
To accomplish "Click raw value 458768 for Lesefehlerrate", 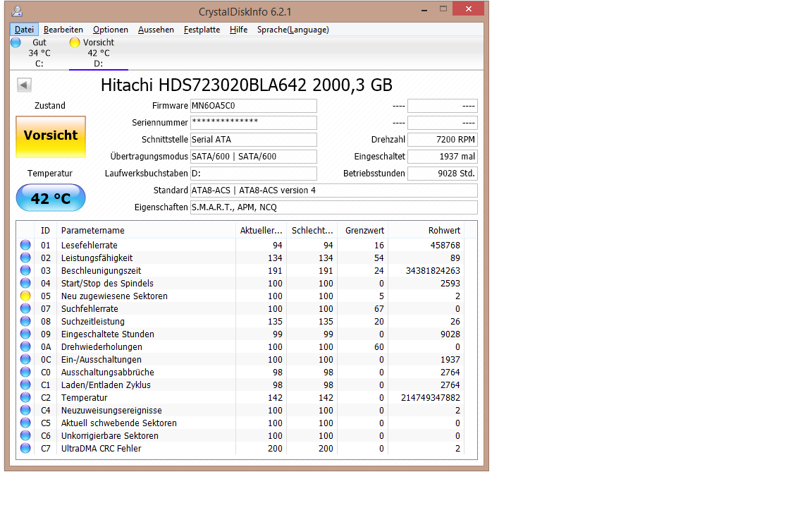I will pos(445,246).
